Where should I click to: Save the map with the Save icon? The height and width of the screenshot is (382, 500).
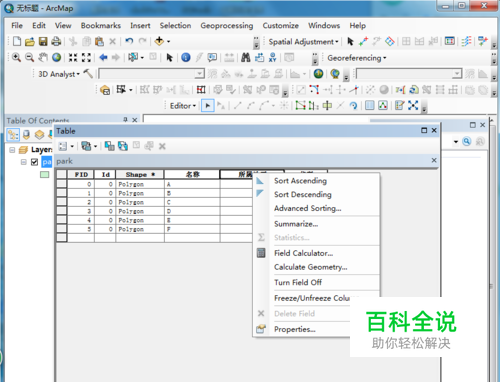tap(43, 41)
